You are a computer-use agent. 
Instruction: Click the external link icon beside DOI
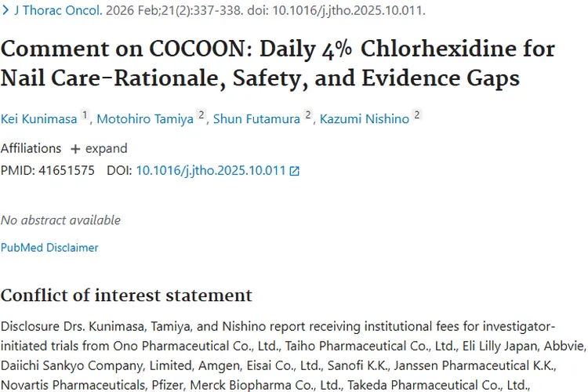(294, 171)
